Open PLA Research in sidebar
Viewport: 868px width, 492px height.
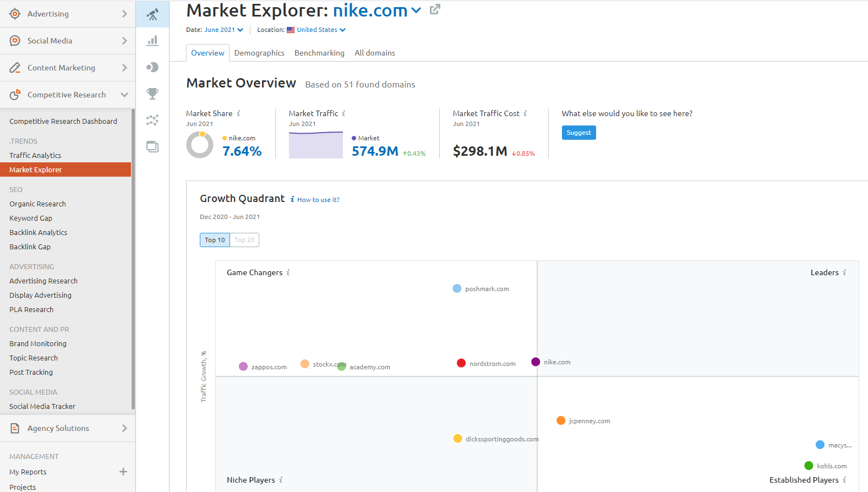tap(31, 309)
